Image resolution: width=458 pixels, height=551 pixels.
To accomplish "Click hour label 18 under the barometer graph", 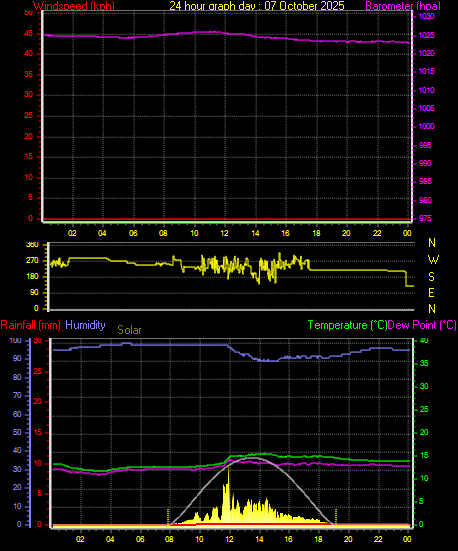I will [x=316, y=233].
